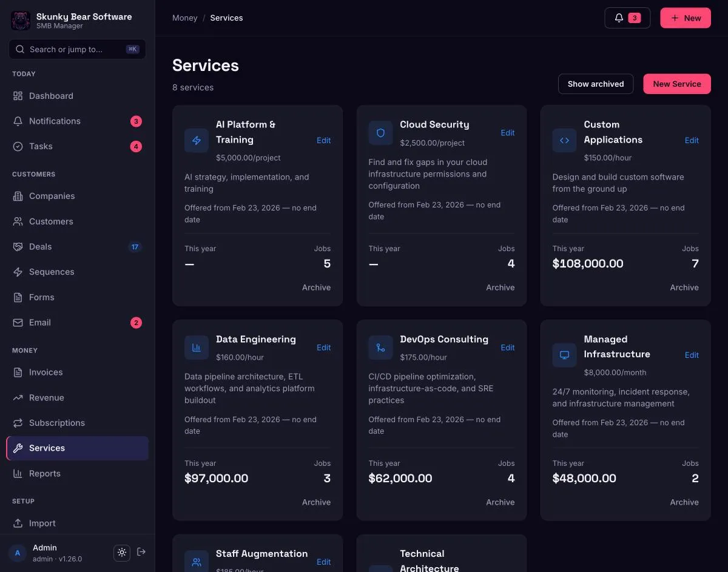This screenshot has width=728, height=572.
Task: Select the Companies building icon
Action: tap(18, 196)
